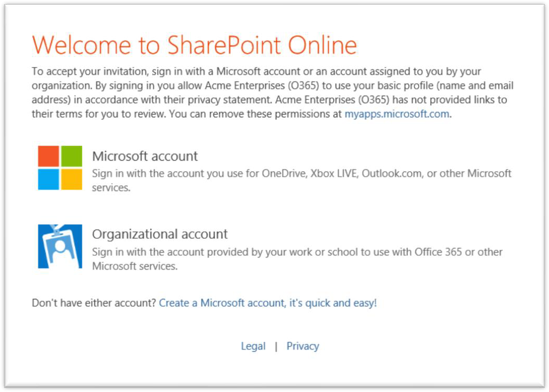Click the 'Sign in with the account provided by your work' description
The height and width of the screenshot is (392, 549).
(297, 259)
